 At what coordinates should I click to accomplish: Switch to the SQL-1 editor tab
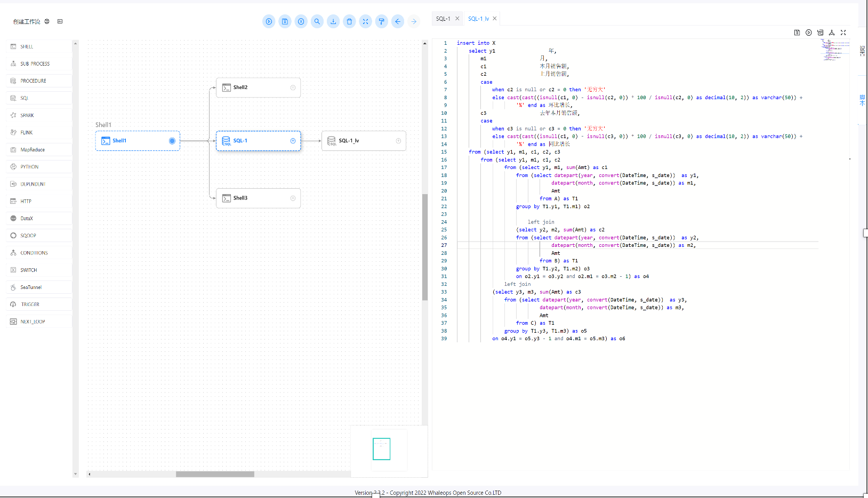[443, 19]
